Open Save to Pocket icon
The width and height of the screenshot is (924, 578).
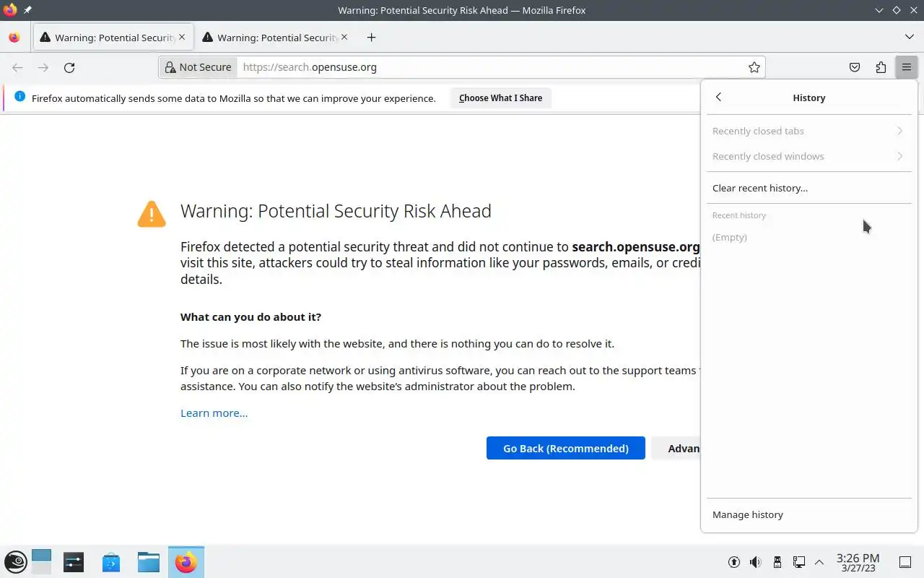[x=855, y=67]
